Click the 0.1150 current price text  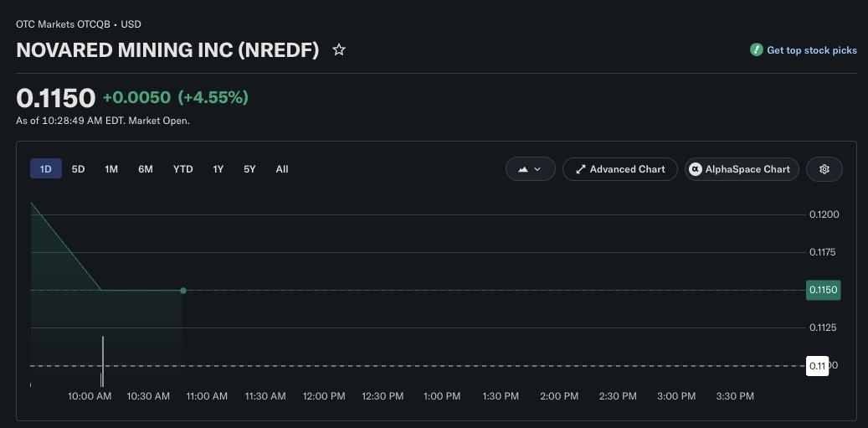coord(56,98)
